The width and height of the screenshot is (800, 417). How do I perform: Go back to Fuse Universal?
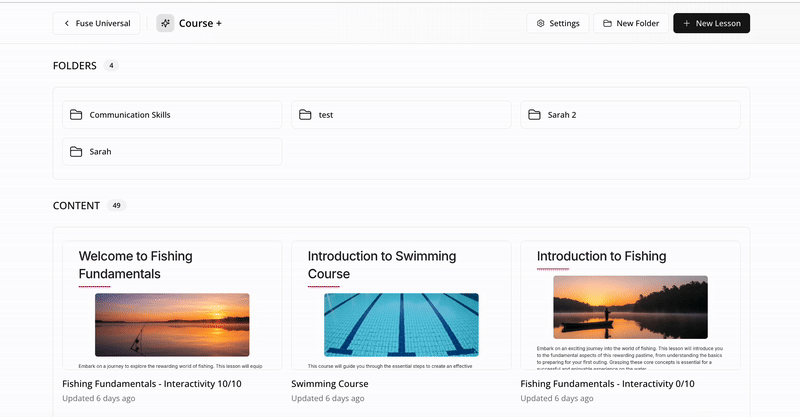tap(98, 23)
